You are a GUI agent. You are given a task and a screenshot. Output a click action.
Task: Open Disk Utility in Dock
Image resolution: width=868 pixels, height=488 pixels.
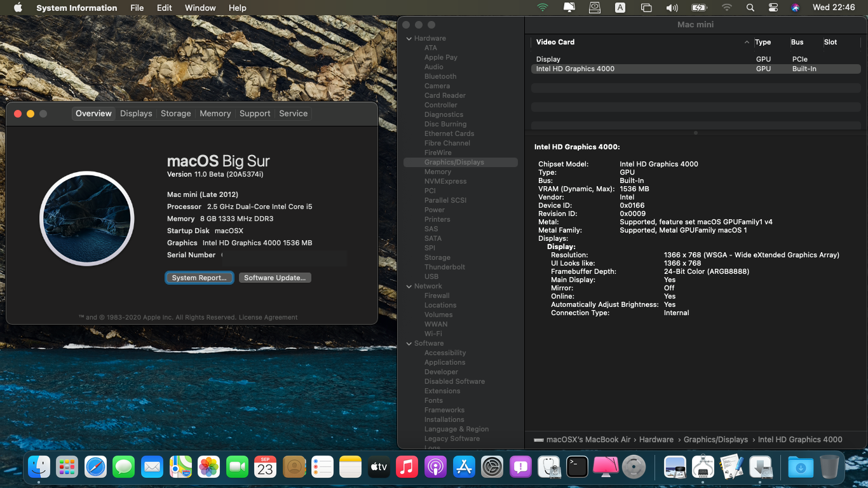click(x=549, y=468)
